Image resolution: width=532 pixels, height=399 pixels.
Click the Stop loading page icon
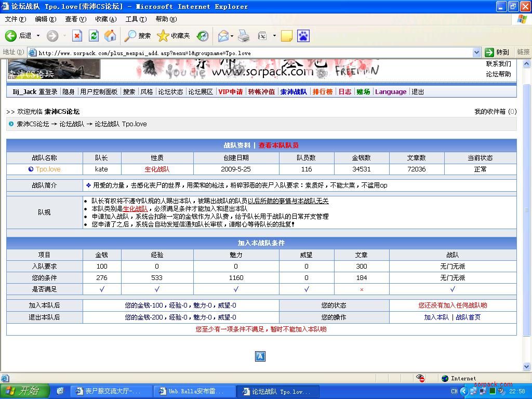pyautogui.click(x=77, y=36)
